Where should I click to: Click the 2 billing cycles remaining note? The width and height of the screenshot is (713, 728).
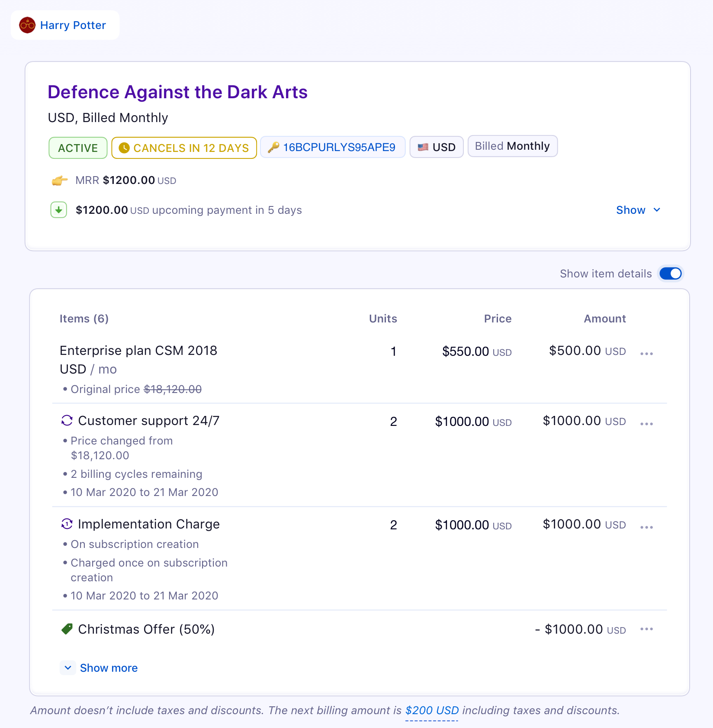(136, 474)
